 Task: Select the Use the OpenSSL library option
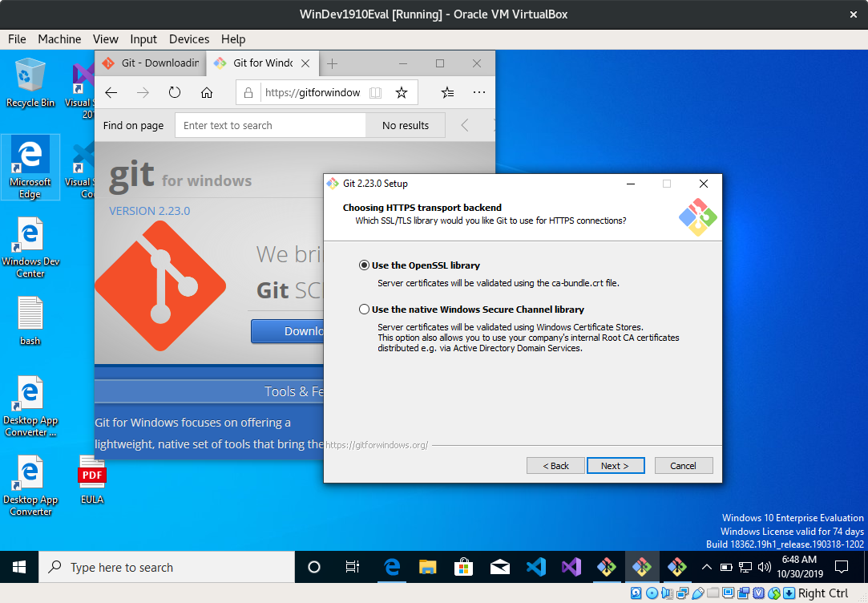pyautogui.click(x=420, y=265)
